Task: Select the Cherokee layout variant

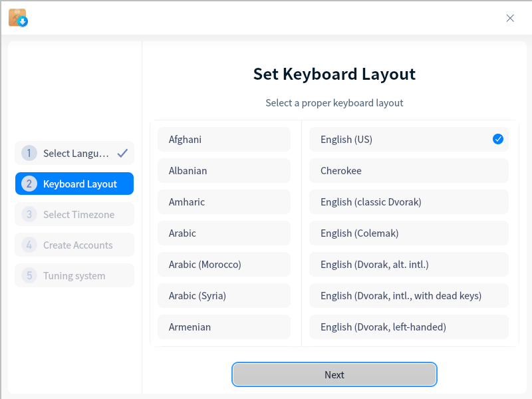Action: click(x=409, y=171)
